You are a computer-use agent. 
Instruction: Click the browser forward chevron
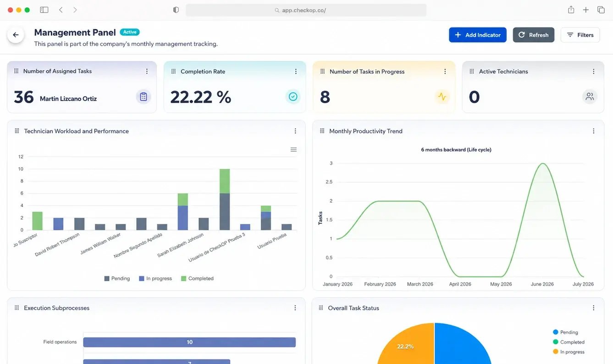[75, 10]
